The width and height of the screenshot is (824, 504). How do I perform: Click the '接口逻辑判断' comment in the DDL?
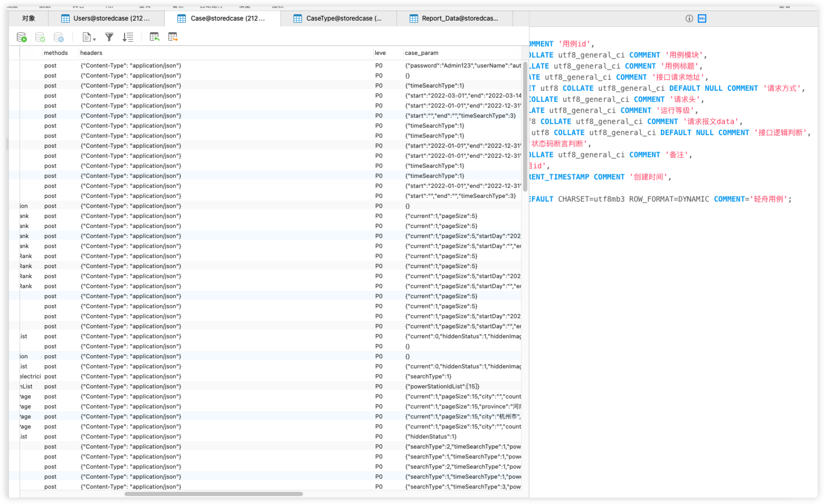(780, 132)
